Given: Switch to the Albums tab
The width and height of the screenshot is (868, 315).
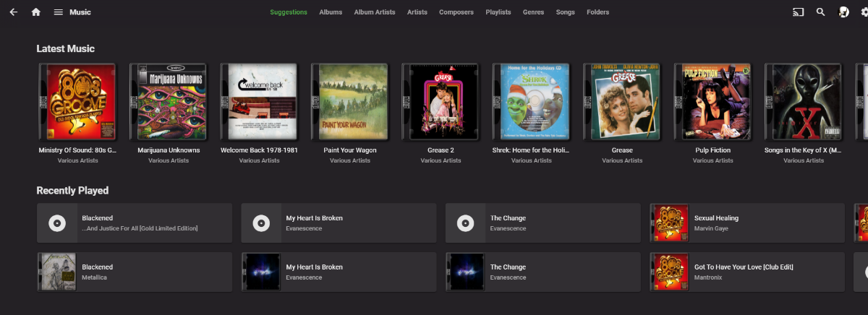Looking at the screenshot, I should coord(331,12).
